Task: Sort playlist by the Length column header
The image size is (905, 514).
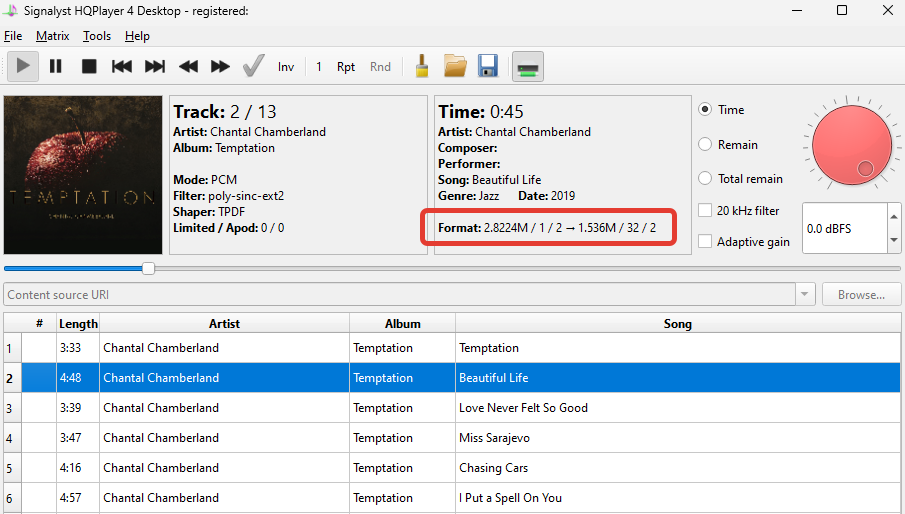Action: pos(78,324)
